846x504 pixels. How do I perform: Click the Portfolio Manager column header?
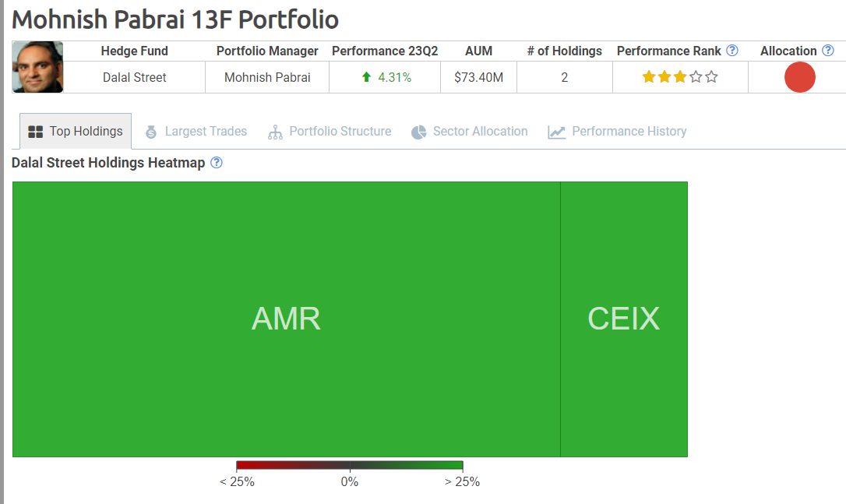point(267,51)
